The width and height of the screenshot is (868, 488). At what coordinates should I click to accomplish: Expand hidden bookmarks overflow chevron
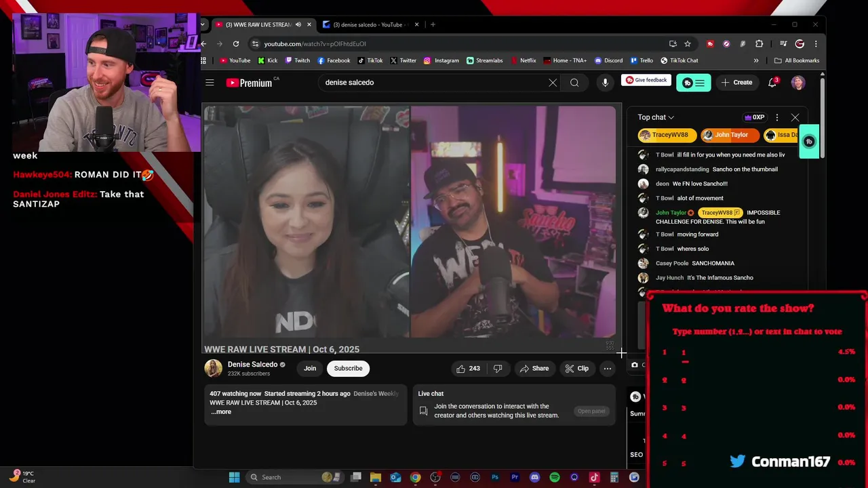[x=756, y=60]
